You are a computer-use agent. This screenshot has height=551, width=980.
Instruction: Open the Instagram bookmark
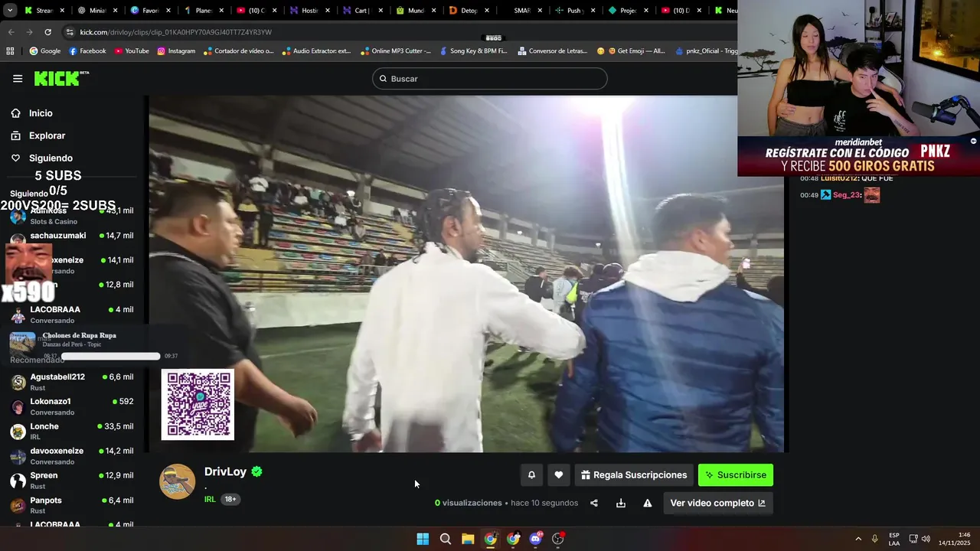pos(176,51)
